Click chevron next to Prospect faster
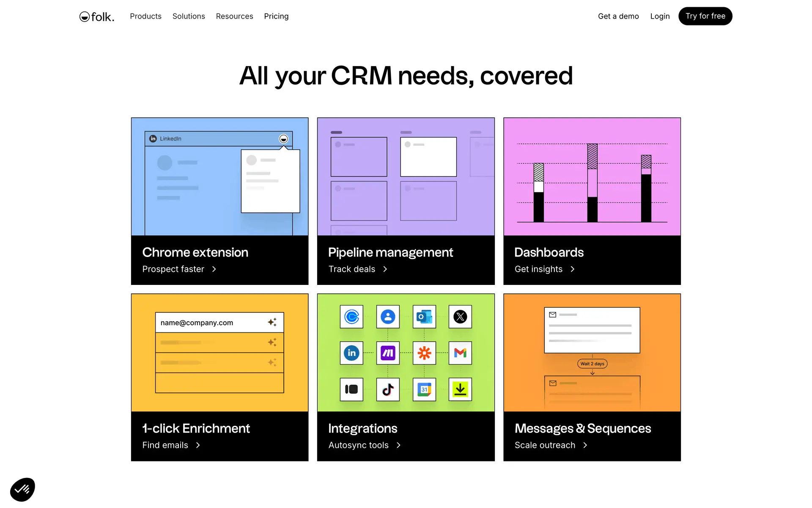The height and width of the screenshot is (508, 812). (214, 269)
